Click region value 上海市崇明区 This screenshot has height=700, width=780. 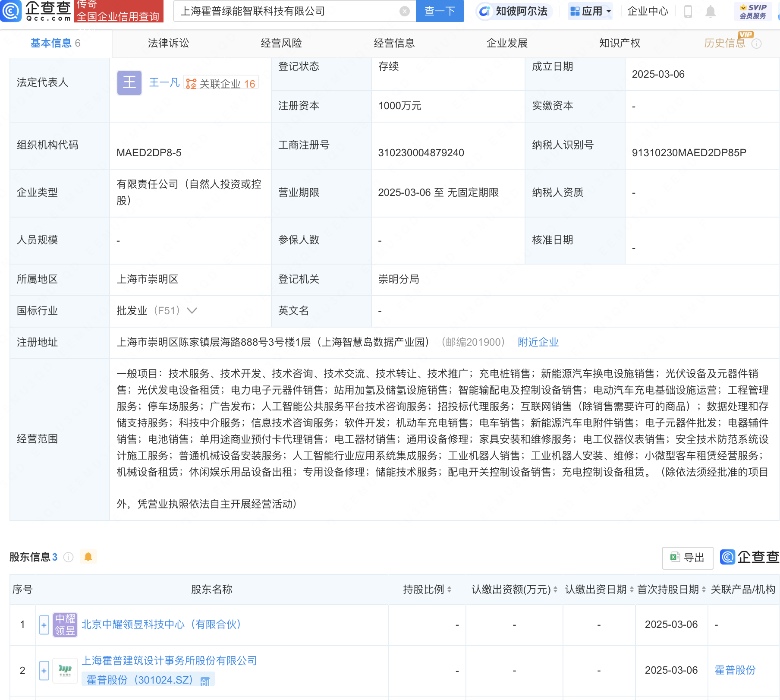[x=148, y=279]
